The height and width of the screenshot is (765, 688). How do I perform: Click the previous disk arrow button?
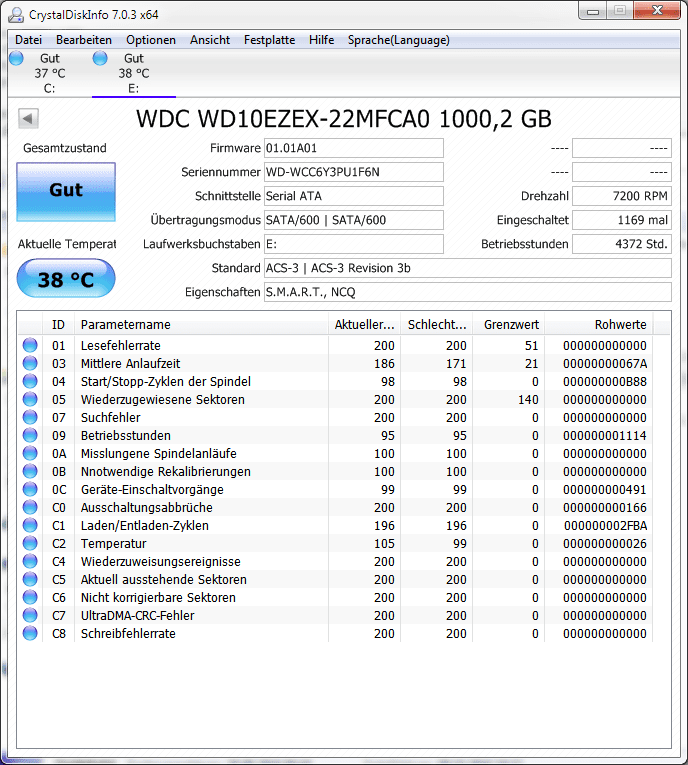click(x=28, y=119)
